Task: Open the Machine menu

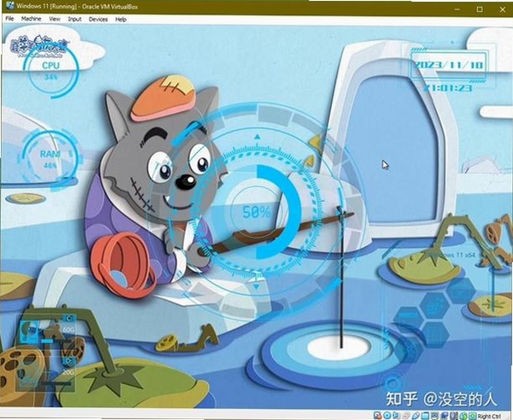Action: coord(31,19)
